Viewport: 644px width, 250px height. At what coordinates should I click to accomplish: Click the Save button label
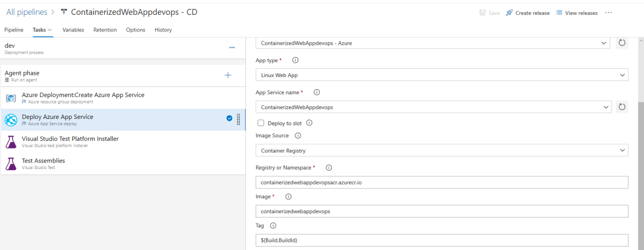[494, 13]
